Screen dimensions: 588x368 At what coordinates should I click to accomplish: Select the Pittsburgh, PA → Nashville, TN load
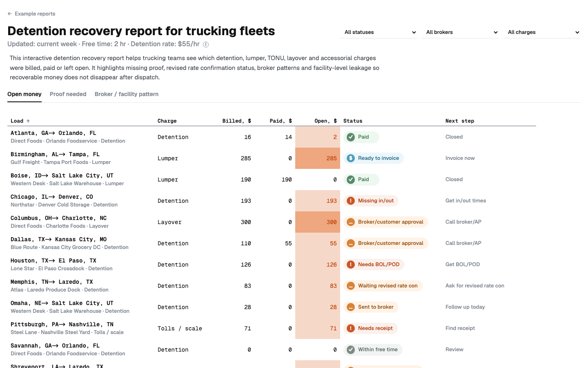click(62, 325)
